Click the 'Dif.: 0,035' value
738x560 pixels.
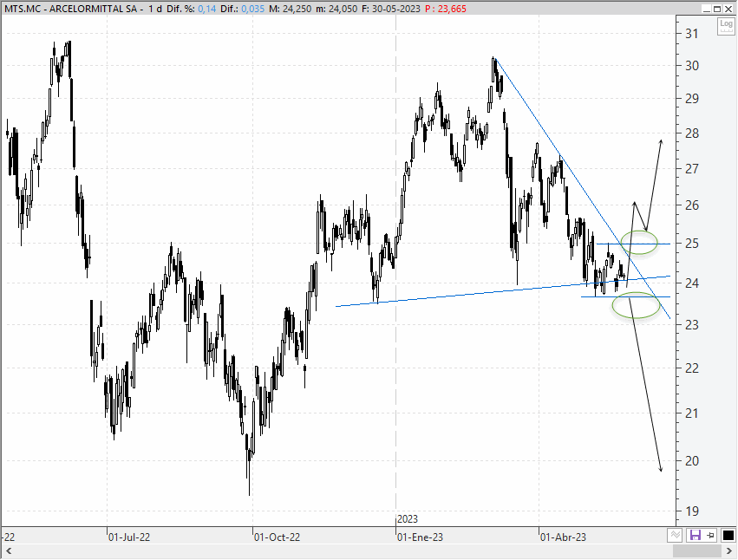(x=243, y=9)
